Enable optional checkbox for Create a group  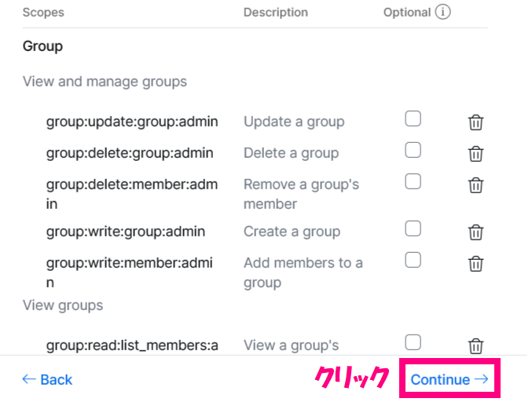tap(413, 228)
